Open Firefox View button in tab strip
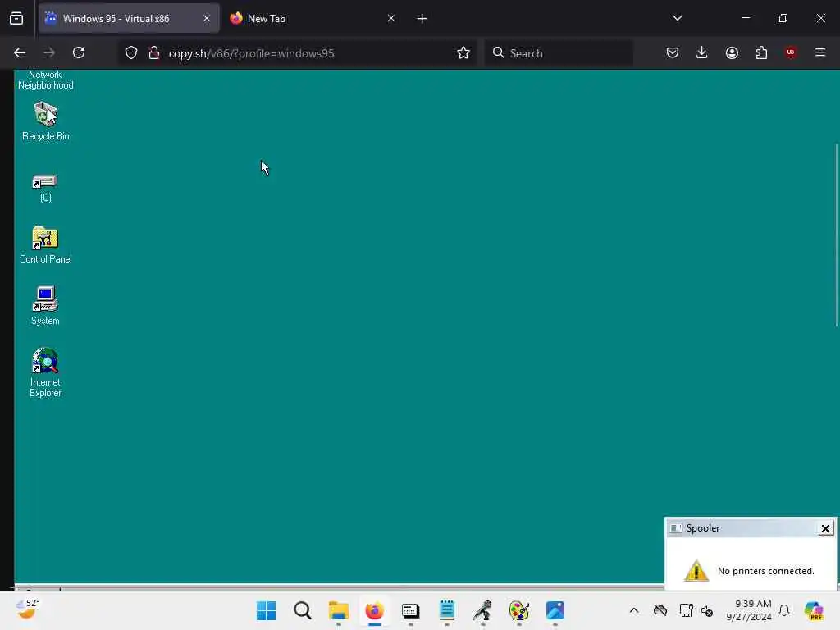The width and height of the screenshot is (840, 630). 16,19
